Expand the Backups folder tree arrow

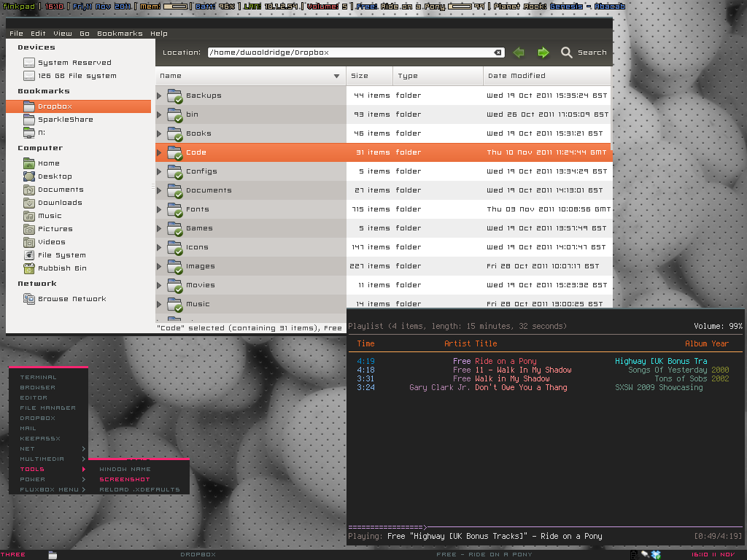click(x=160, y=96)
